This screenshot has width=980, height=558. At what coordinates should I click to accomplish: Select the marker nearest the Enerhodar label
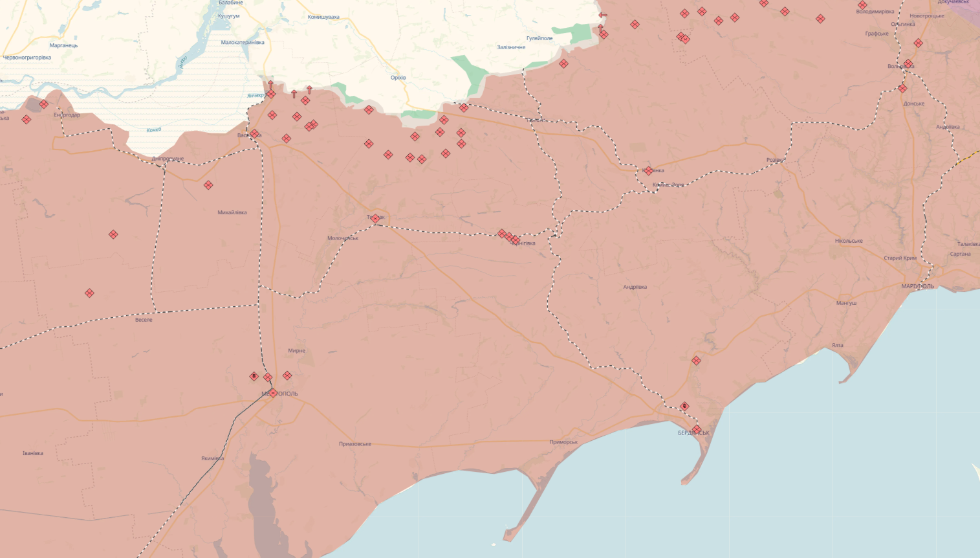44,104
